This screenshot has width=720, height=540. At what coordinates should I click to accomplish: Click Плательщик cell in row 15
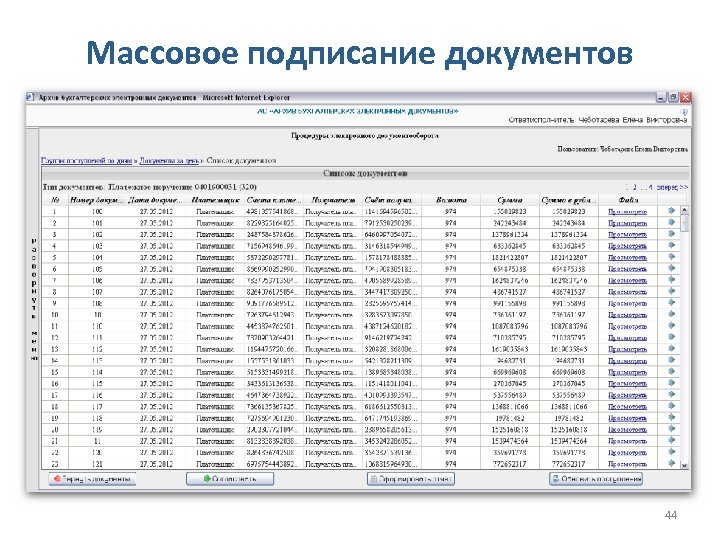pos(215,372)
